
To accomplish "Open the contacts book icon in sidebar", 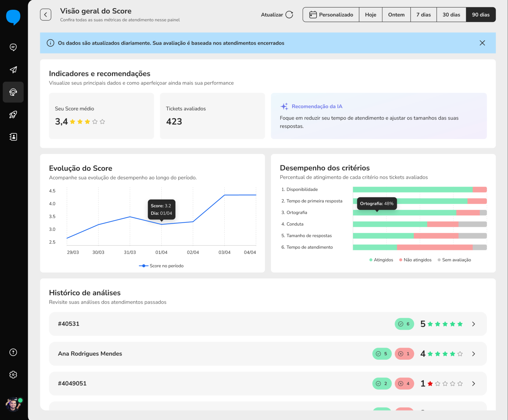I will pyautogui.click(x=13, y=137).
